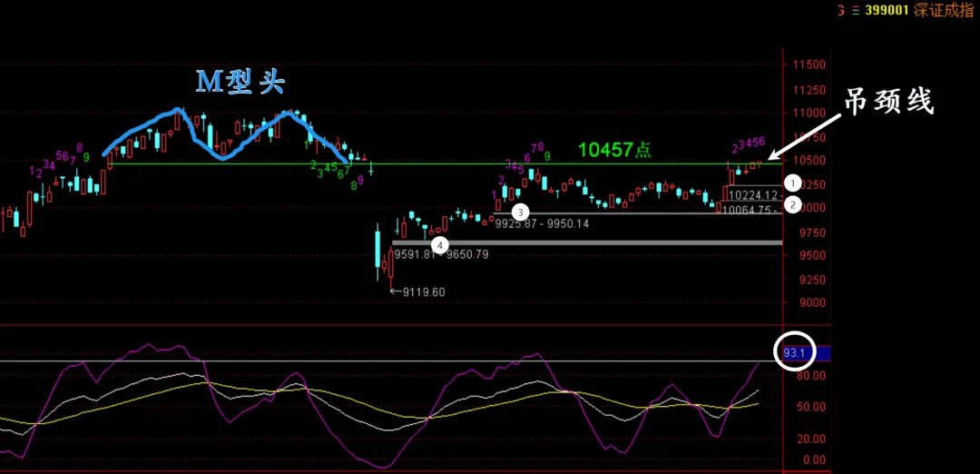Click the 9119.60 low price label

[x=424, y=292]
